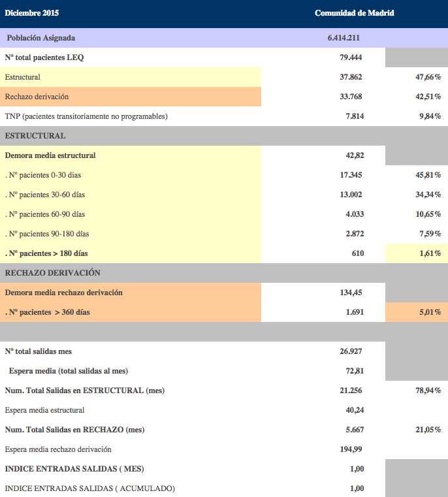Click the 'RECHAZO DERIVACIÓN' section header
This screenshot has height=497, width=448.
click(x=53, y=273)
